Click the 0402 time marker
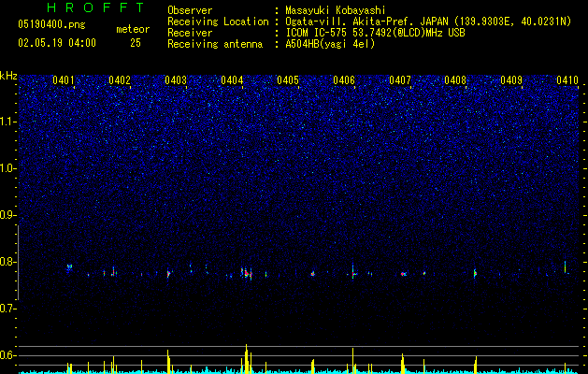The image size is (588, 374). click(x=120, y=80)
